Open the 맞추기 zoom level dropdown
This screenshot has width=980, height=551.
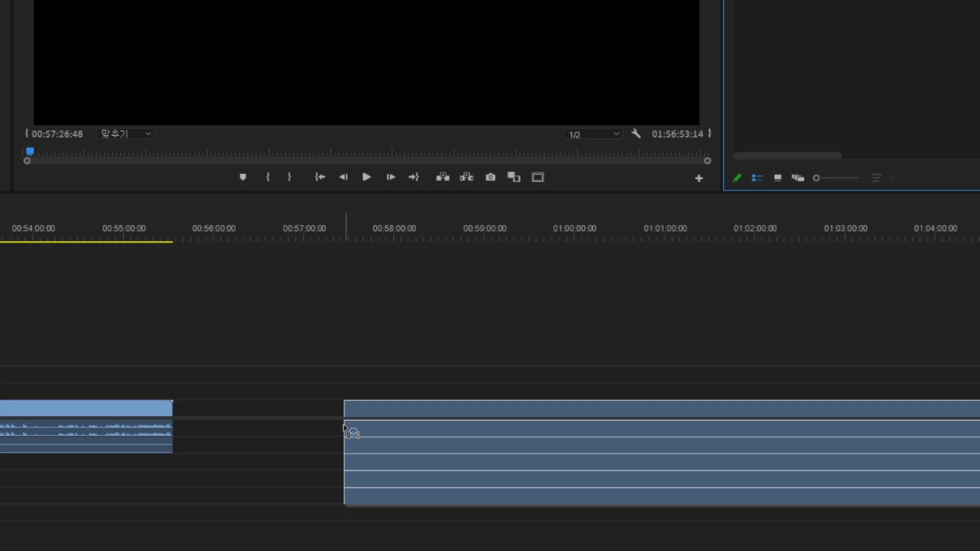click(126, 134)
